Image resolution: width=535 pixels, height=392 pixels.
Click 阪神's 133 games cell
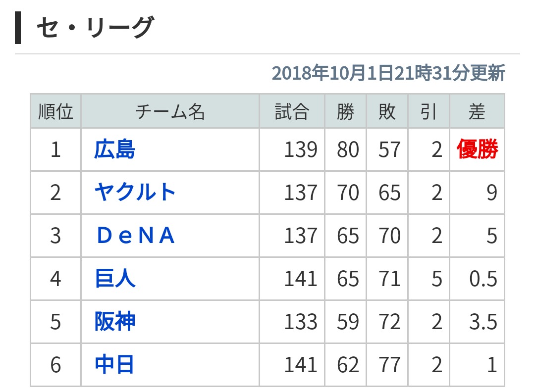[x=300, y=322]
